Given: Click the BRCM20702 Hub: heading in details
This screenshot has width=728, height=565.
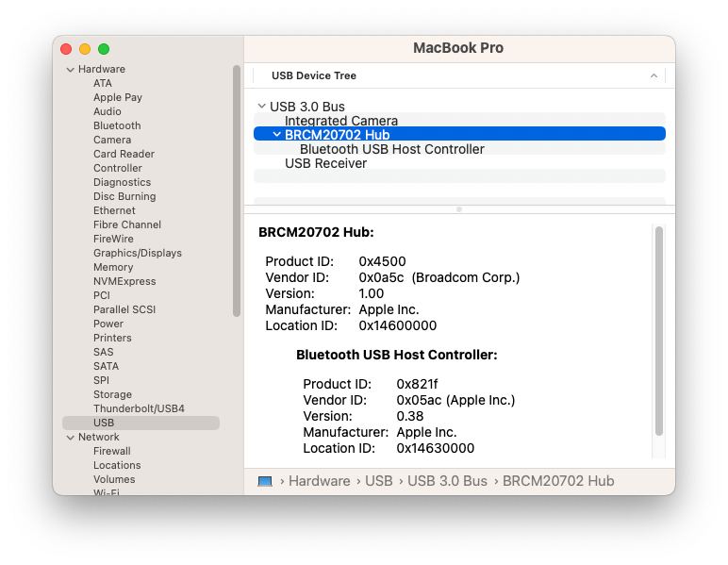Looking at the screenshot, I should [x=316, y=232].
